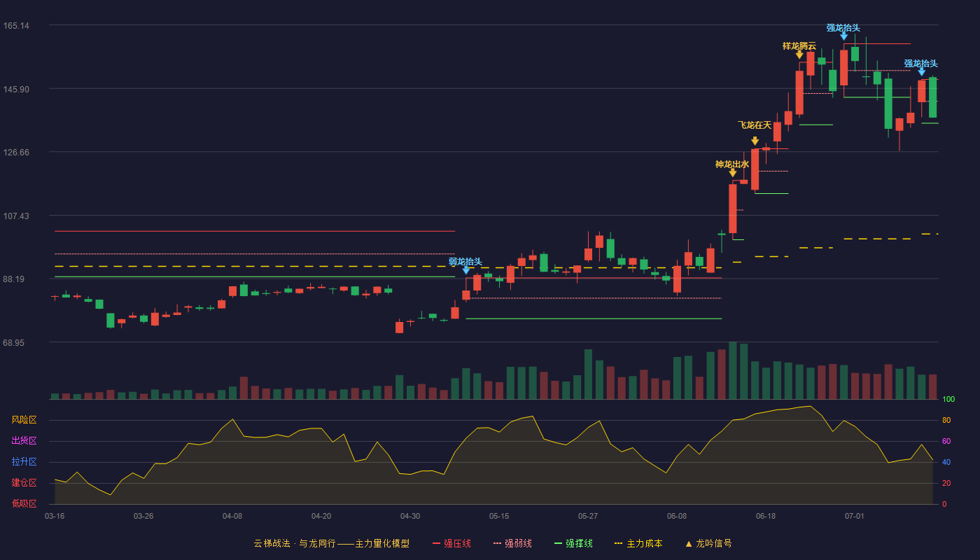Click the 165.14 price axis label

point(16,26)
